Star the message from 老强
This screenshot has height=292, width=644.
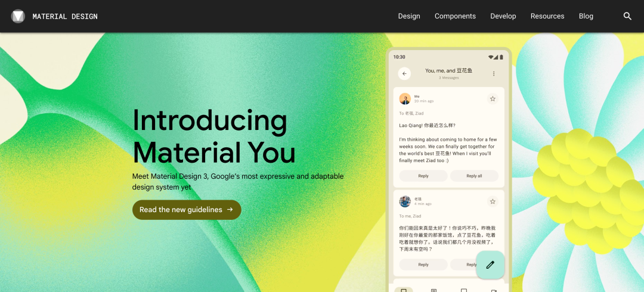(493, 201)
